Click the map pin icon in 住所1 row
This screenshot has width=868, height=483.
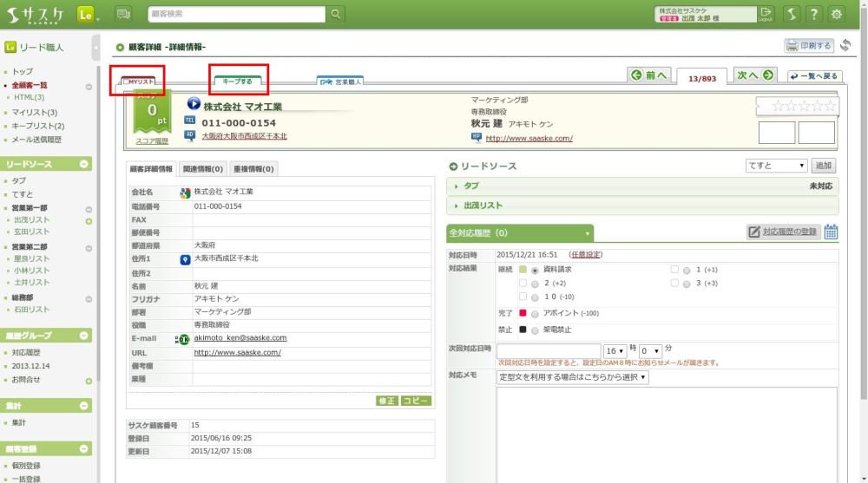(x=185, y=259)
